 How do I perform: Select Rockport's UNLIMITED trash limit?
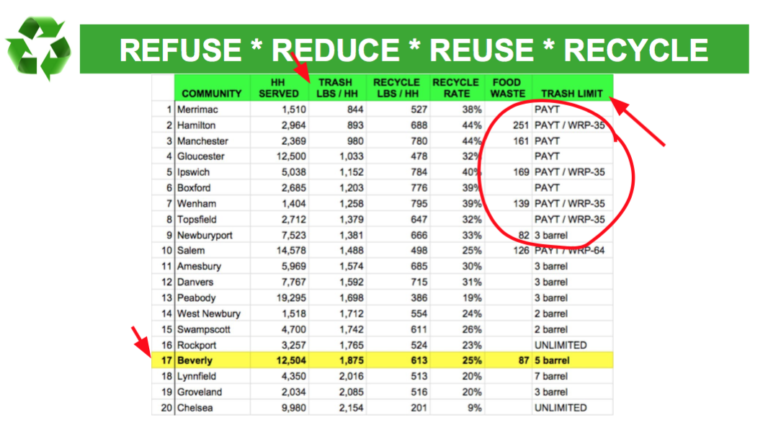tap(560, 345)
